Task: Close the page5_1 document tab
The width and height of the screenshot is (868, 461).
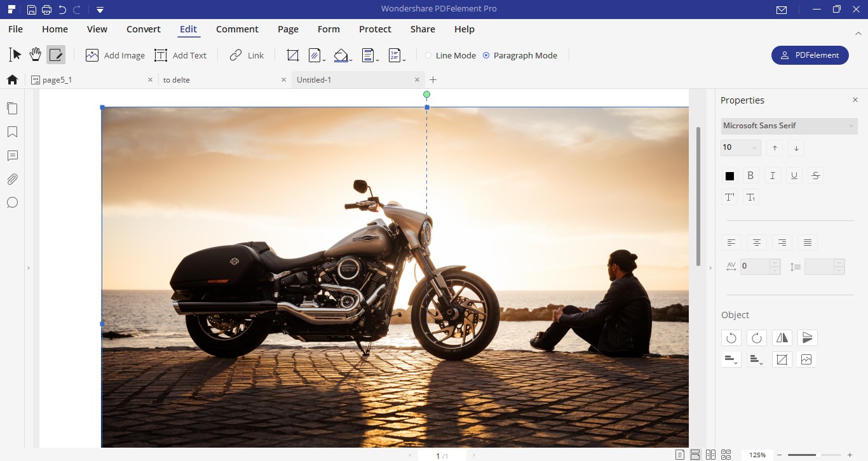Action: pyautogui.click(x=151, y=80)
